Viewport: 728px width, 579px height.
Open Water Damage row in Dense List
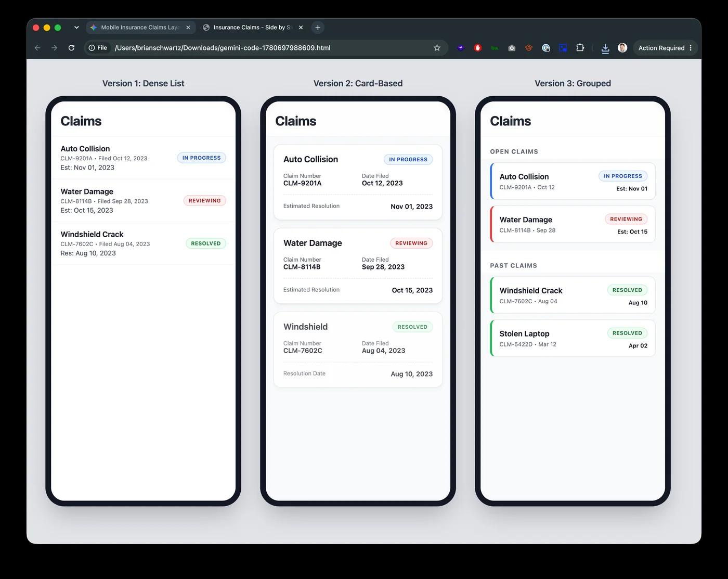coord(143,201)
